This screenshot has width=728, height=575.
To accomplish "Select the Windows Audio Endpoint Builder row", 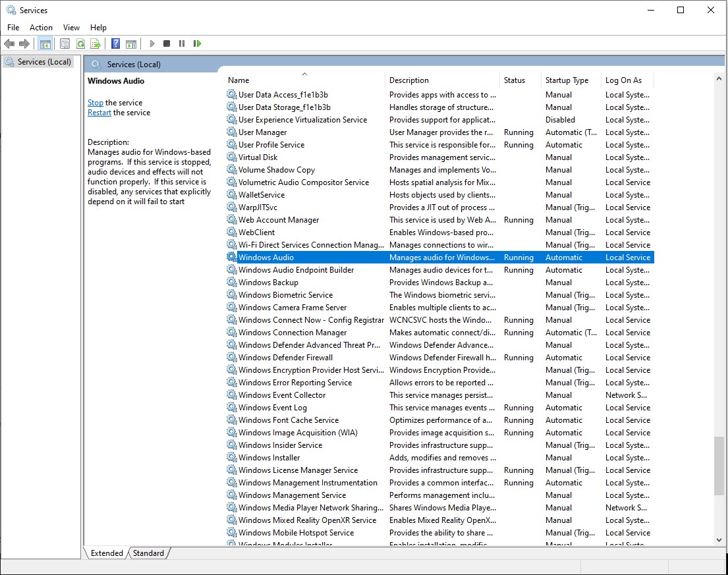I will (x=440, y=269).
